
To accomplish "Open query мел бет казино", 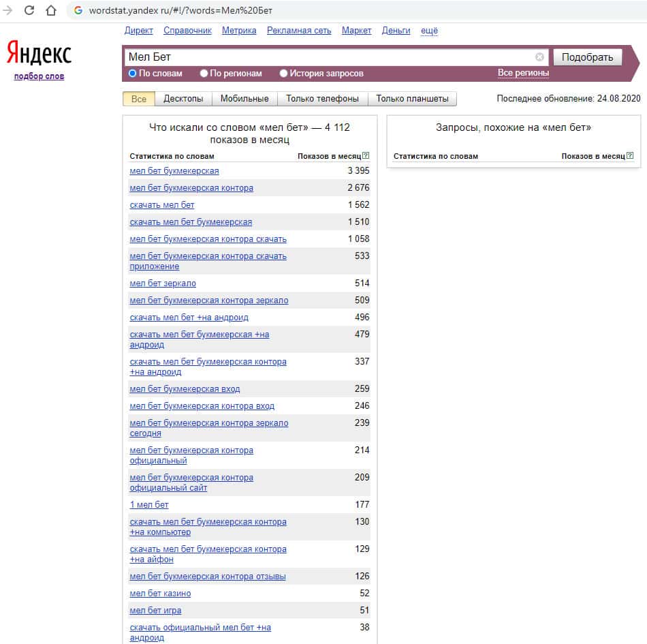I will [160, 593].
